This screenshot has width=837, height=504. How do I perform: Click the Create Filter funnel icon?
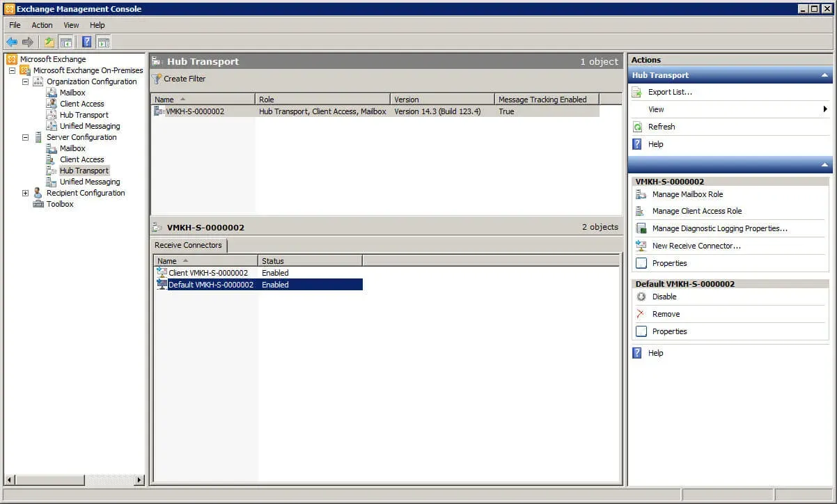click(157, 79)
